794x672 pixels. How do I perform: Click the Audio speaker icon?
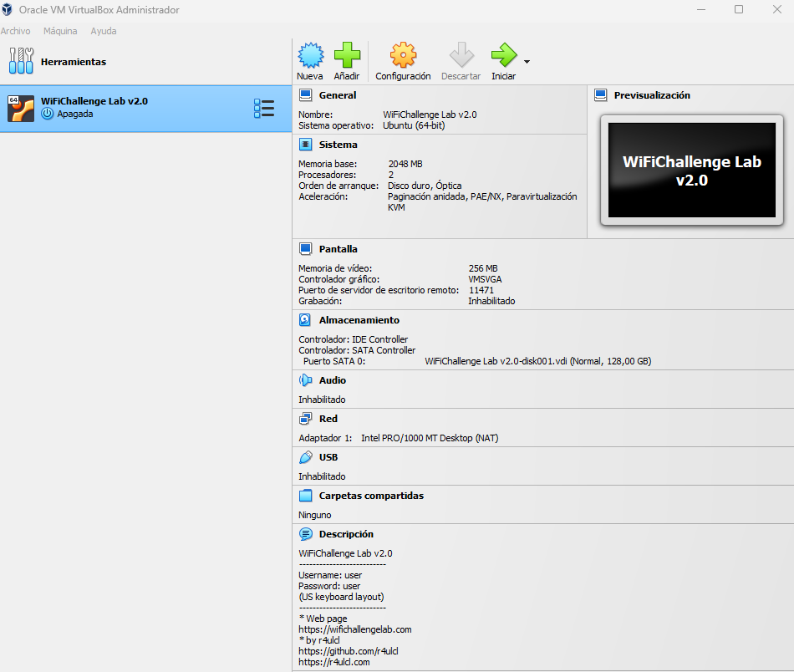[x=305, y=380]
